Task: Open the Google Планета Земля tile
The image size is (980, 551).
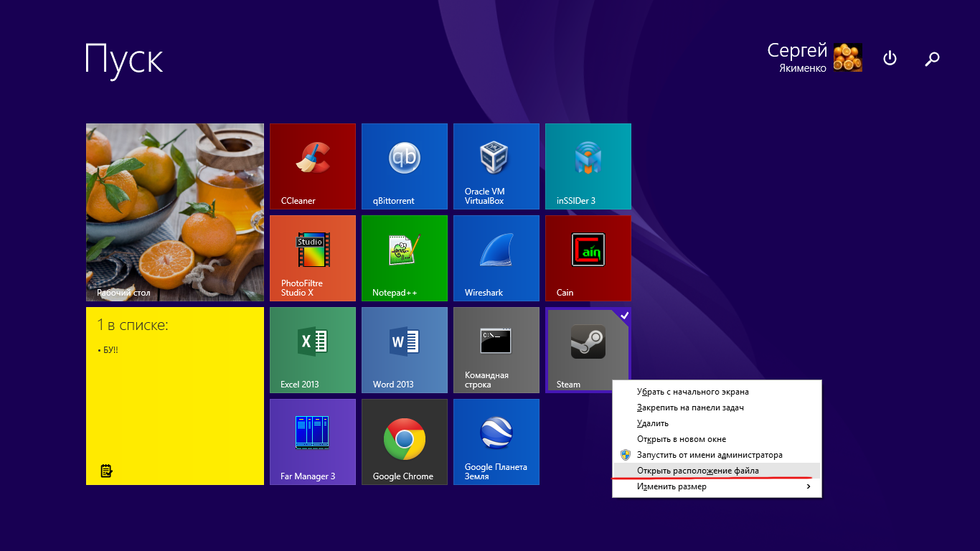Action: (x=496, y=442)
